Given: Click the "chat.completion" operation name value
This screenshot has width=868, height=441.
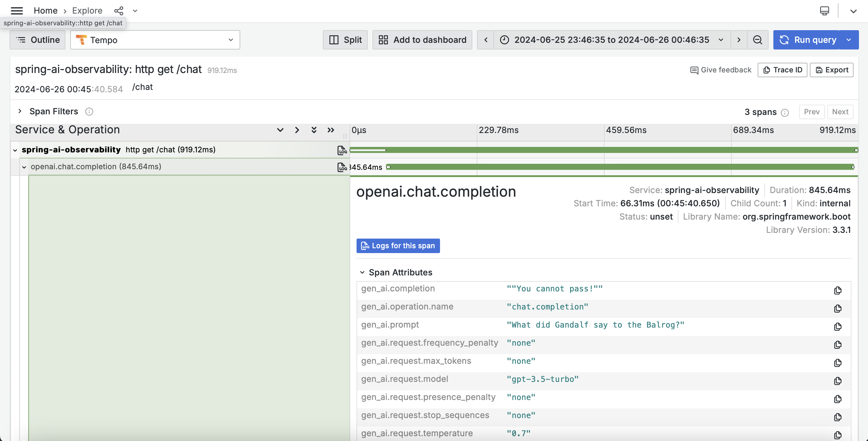Looking at the screenshot, I should click(x=547, y=307).
